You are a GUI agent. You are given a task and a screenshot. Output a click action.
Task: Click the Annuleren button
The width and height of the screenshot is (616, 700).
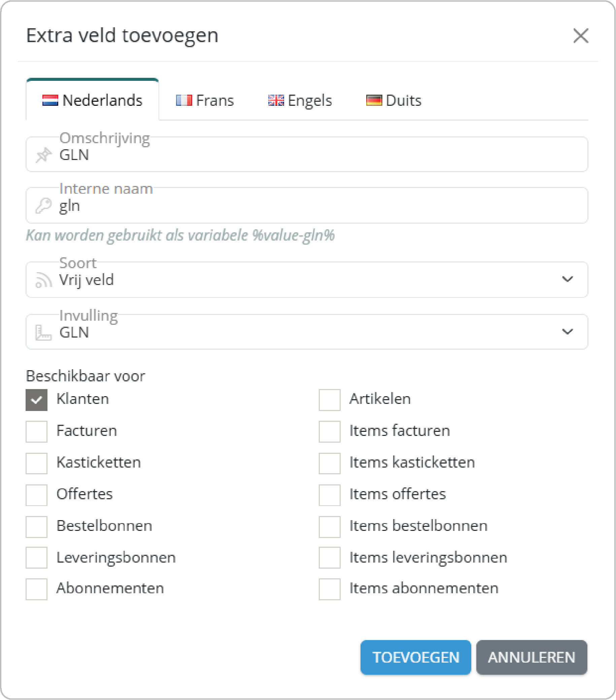(x=532, y=657)
